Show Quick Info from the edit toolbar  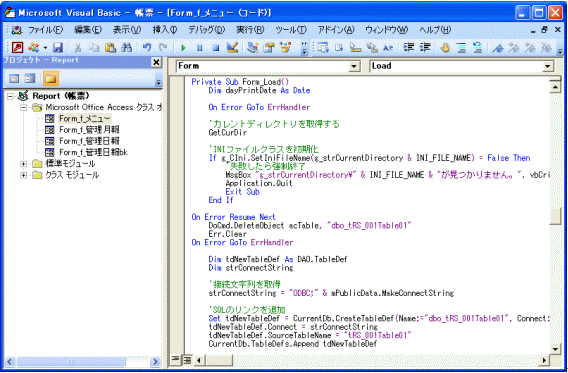tap(355, 47)
